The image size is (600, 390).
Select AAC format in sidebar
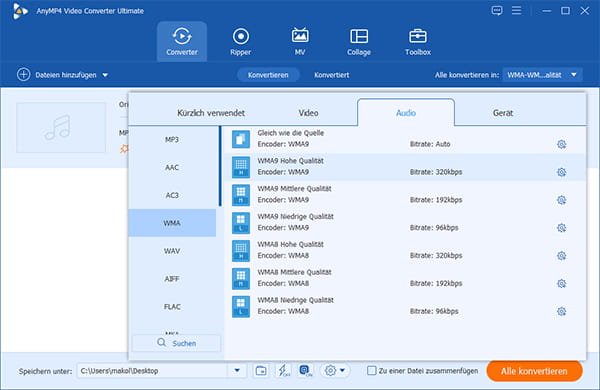coord(172,167)
